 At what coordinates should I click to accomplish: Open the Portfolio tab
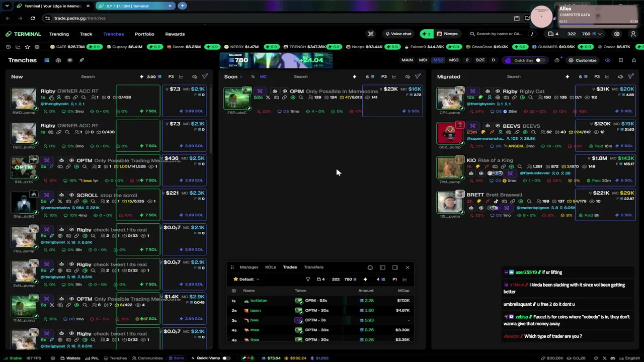click(x=144, y=34)
